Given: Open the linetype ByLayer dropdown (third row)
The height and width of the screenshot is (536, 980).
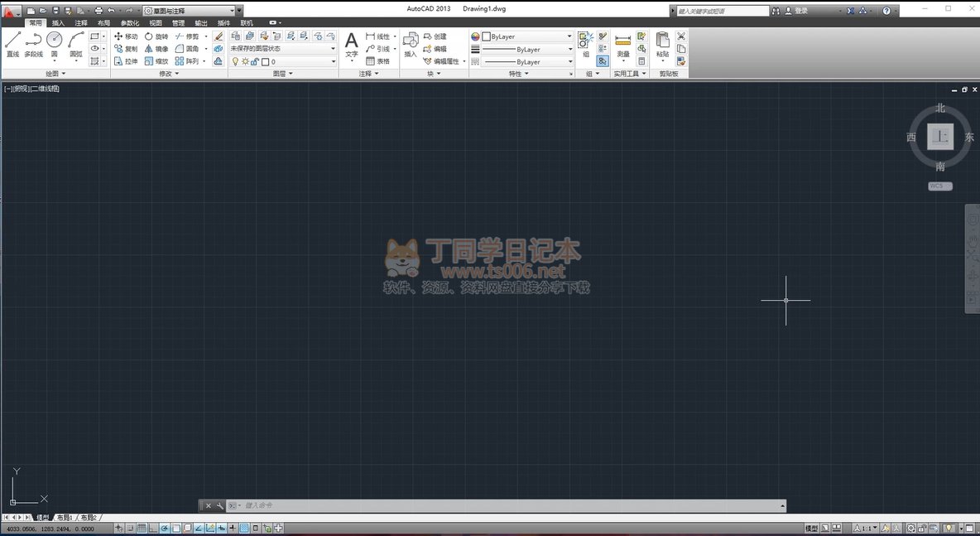Looking at the screenshot, I should point(526,62).
